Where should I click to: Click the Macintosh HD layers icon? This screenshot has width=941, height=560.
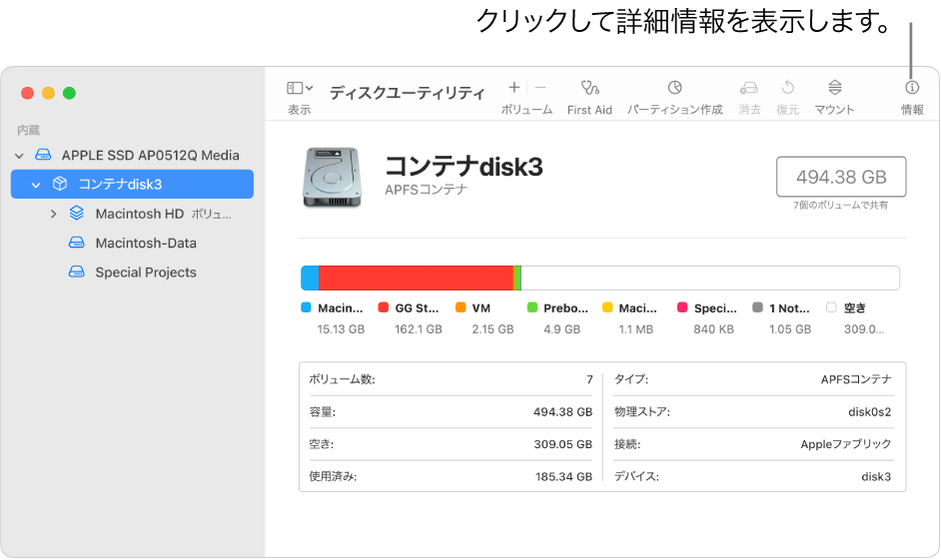click(76, 213)
